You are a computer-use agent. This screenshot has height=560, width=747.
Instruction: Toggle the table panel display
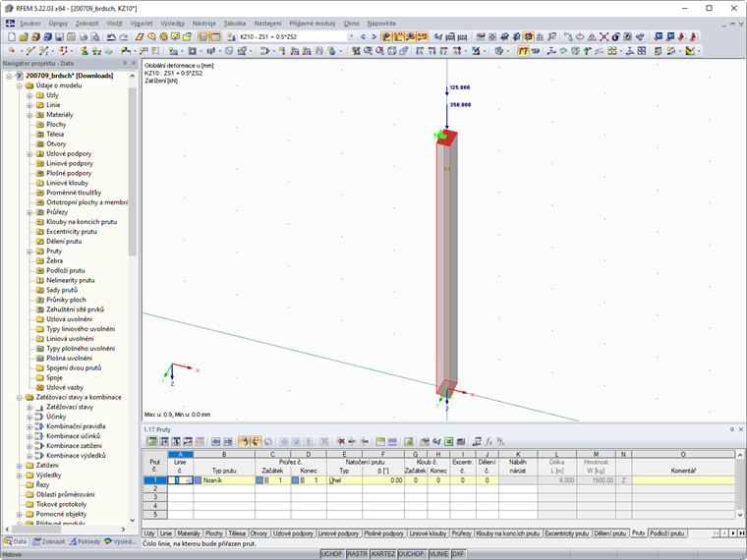pyautogui.click(x=215, y=36)
